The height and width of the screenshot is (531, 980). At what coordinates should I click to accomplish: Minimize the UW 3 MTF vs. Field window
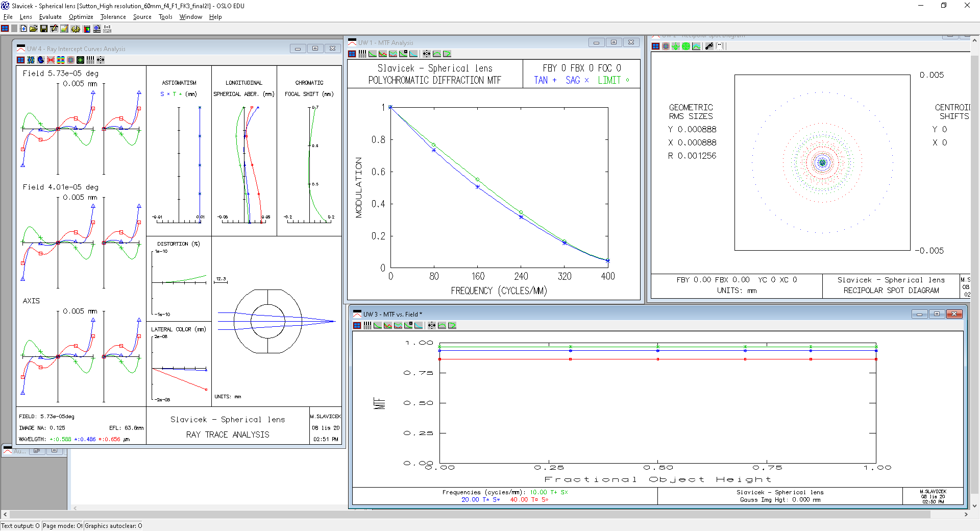click(x=919, y=314)
